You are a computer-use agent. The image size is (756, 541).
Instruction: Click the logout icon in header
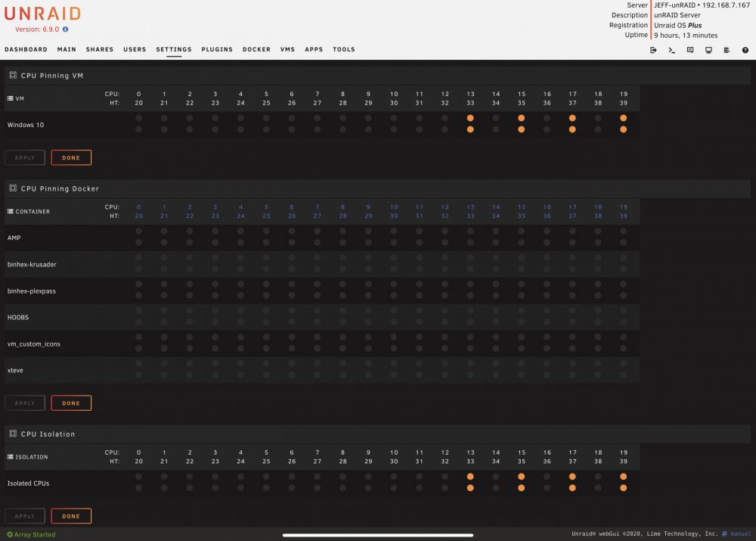pos(653,50)
